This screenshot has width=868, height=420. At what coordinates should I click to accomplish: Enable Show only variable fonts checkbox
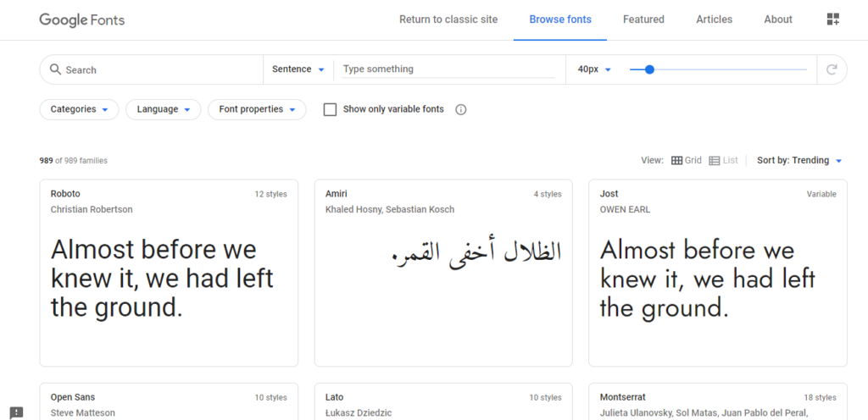[331, 109]
